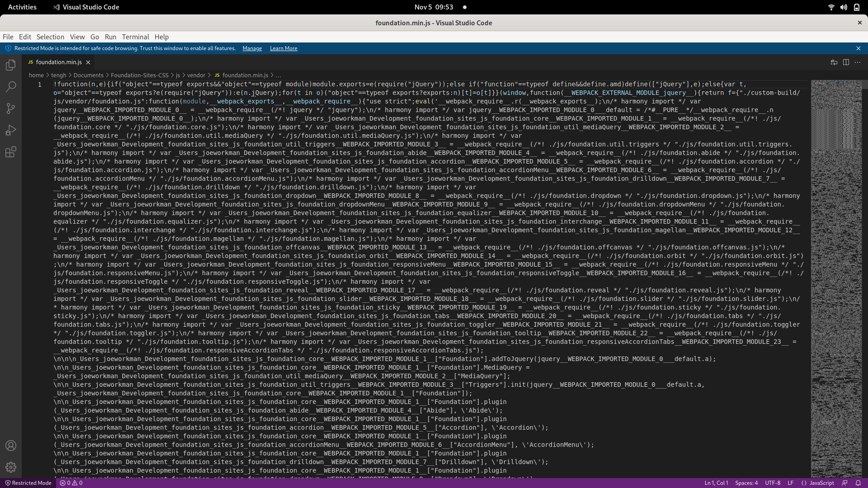Toggle Restricted Mode indicator in status bar

(x=28, y=483)
